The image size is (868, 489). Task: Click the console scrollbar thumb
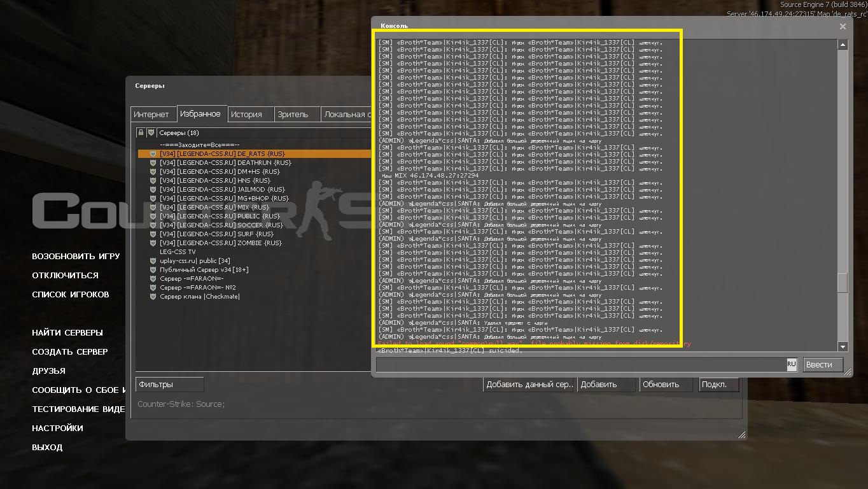click(843, 283)
